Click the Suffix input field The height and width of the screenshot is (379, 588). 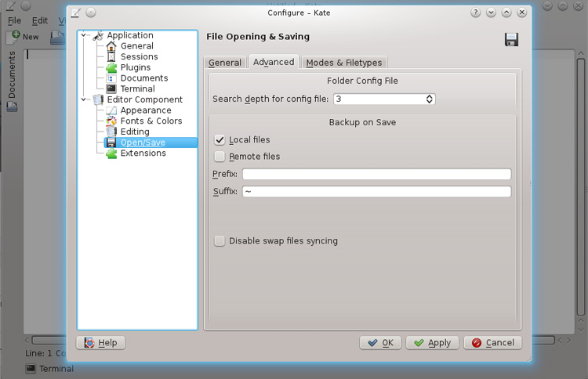click(x=376, y=191)
